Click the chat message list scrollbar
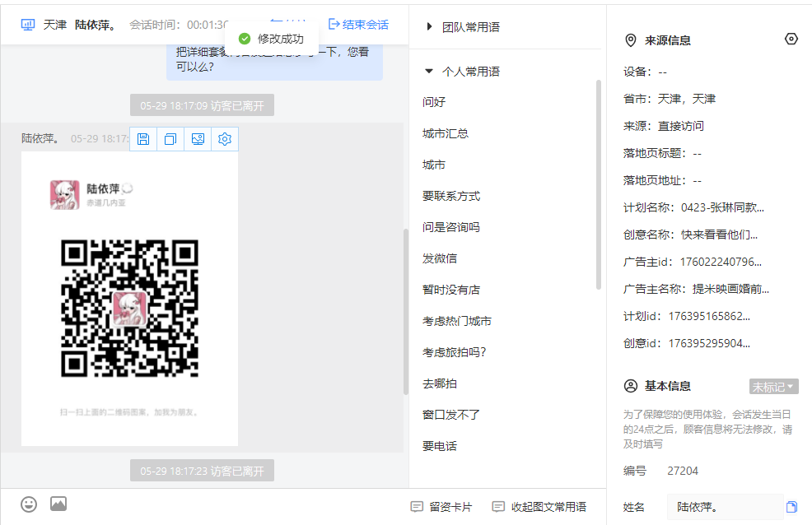 (x=406, y=311)
